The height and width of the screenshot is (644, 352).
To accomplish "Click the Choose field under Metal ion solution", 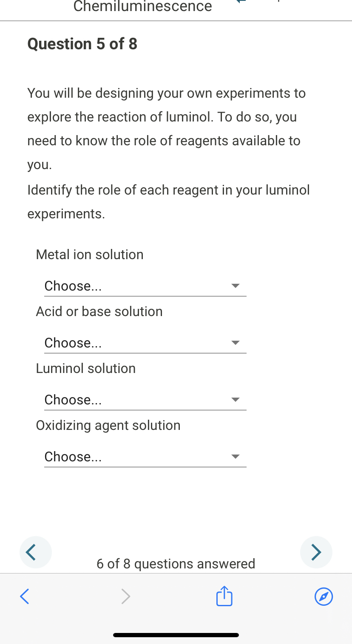I will click(x=73, y=285).
